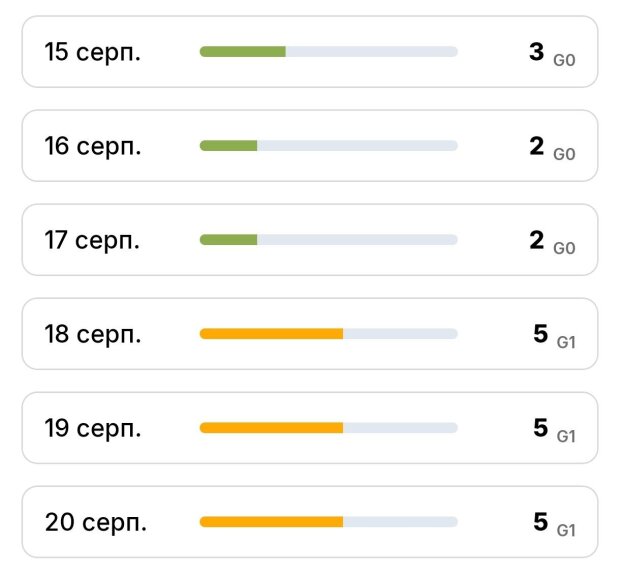Viewport: 620px width, 577px height.
Task: Click the K-index value 3 on 15 серп.
Action: (537, 52)
